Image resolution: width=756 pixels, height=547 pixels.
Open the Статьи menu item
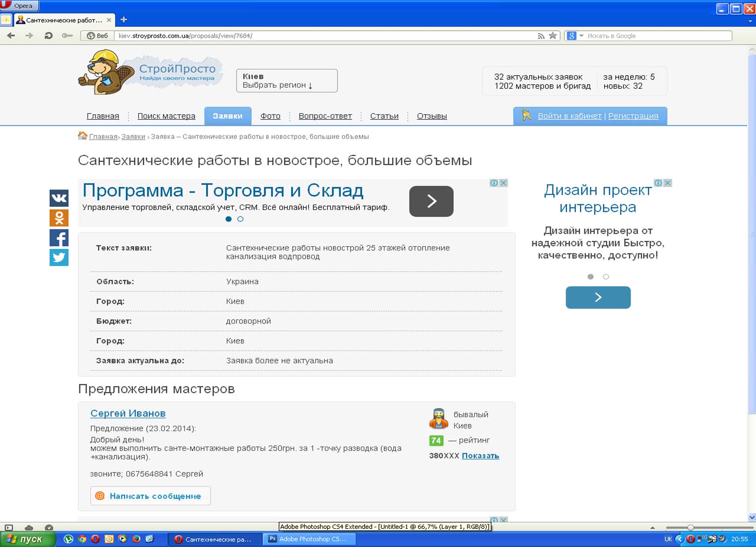(x=384, y=116)
